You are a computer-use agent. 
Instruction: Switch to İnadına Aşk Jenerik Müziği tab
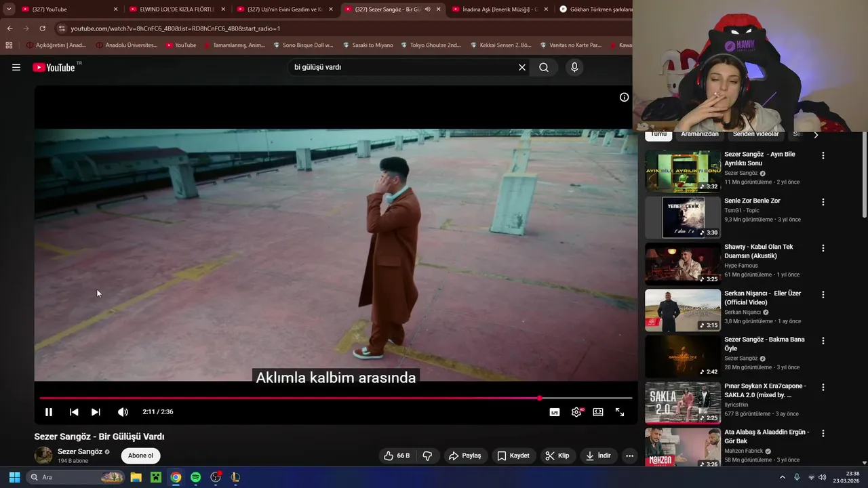pos(498,9)
